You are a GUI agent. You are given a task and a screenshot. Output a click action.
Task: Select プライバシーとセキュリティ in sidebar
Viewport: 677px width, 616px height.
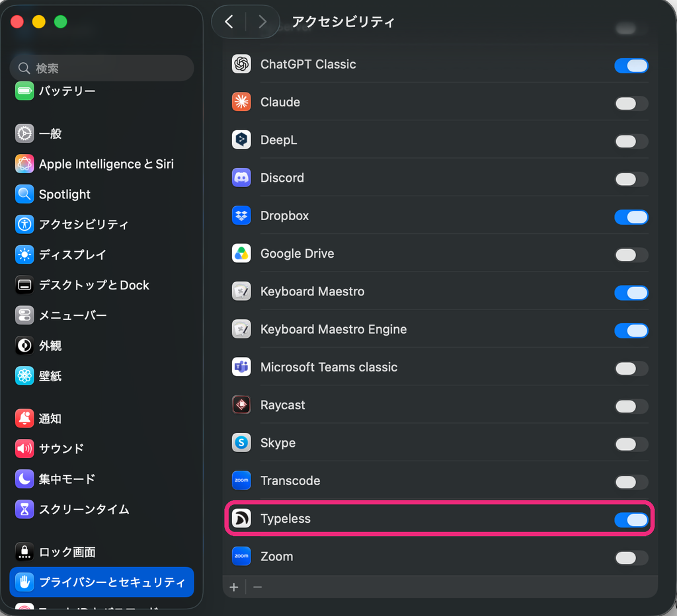tap(102, 582)
